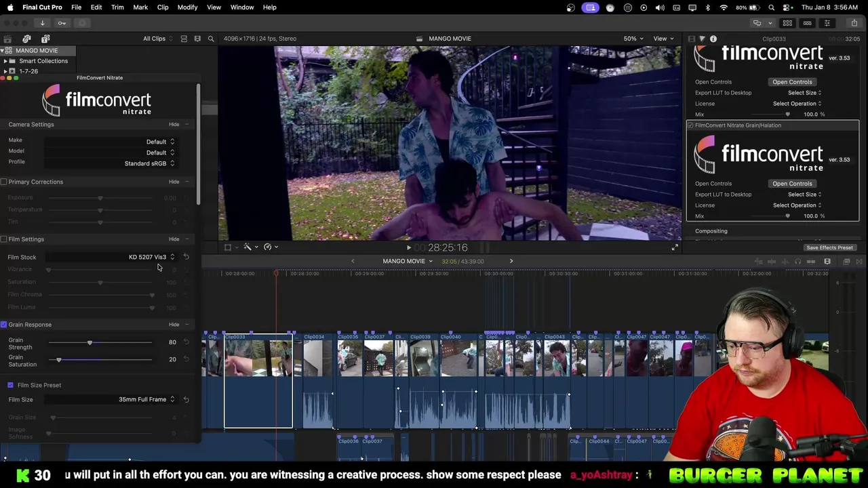Expand the 1-7-26 event

[5, 71]
